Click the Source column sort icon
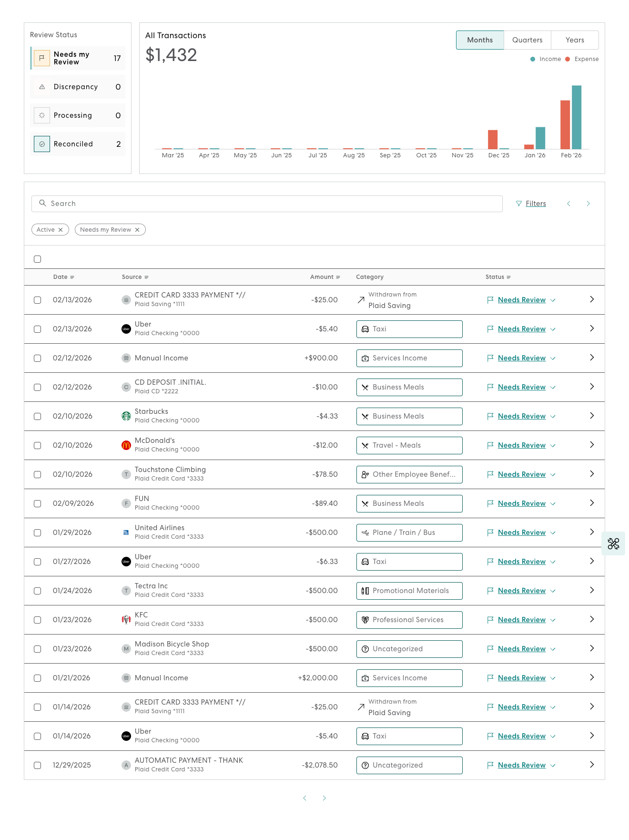 146,277
